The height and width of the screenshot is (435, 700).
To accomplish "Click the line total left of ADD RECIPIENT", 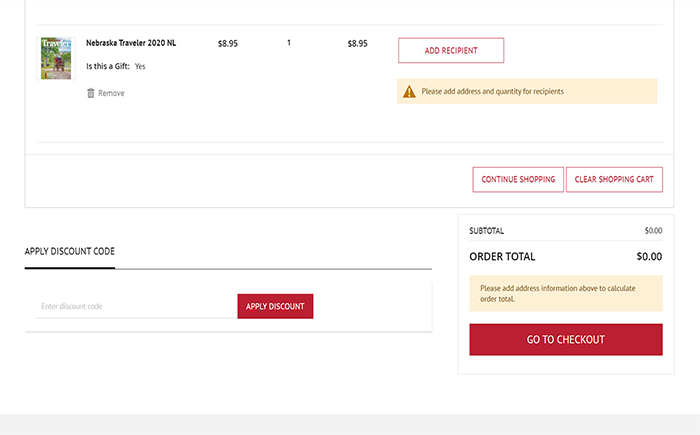I will point(357,44).
